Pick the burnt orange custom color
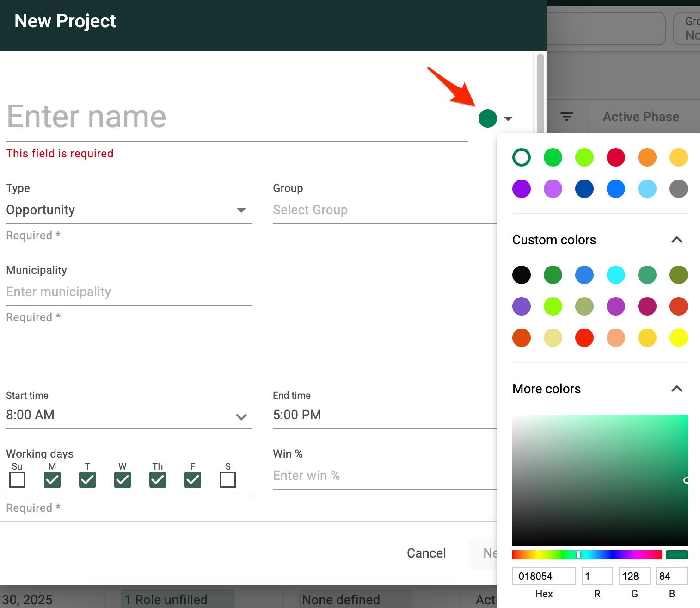The height and width of the screenshot is (608, 700). click(522, 338)
